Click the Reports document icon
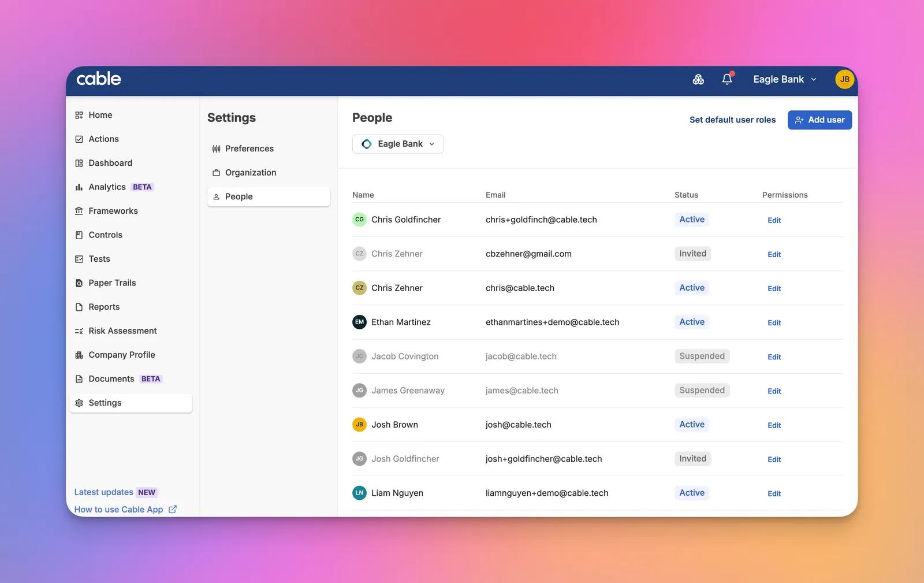 pos(79,307)
